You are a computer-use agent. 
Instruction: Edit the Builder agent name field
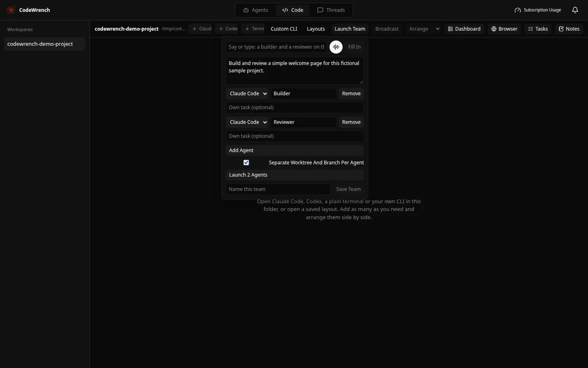[303, 94]
